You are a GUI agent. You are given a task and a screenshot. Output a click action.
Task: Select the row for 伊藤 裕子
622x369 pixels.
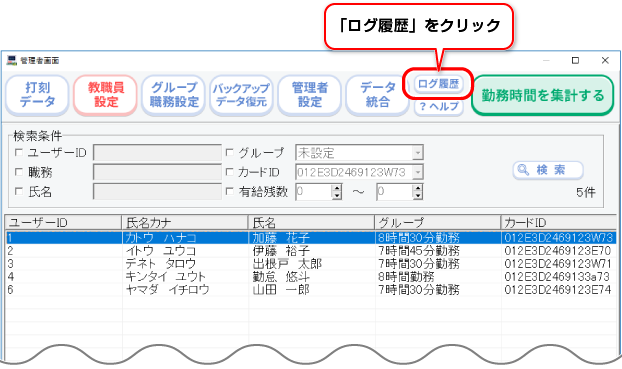click(311, 251)
